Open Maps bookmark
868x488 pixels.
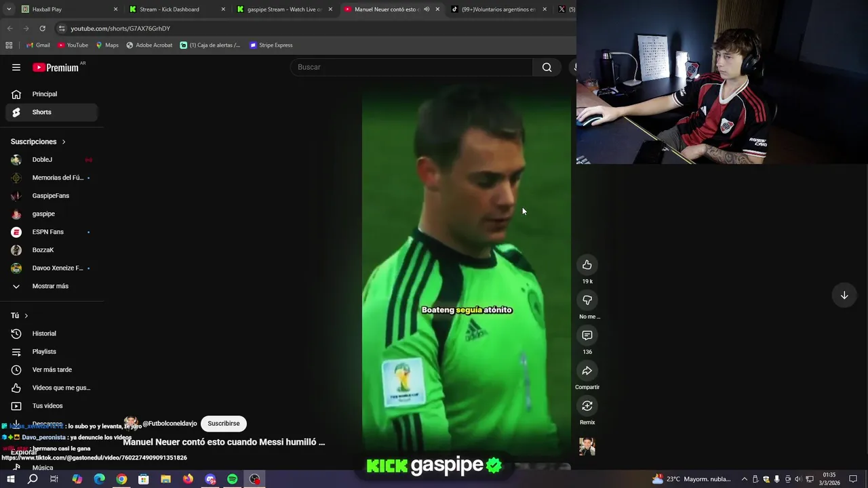tap(107, 45)
